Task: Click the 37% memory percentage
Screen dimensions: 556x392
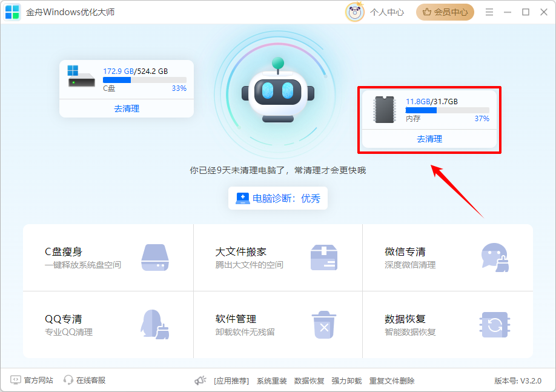Action: [x=482, y=119]
